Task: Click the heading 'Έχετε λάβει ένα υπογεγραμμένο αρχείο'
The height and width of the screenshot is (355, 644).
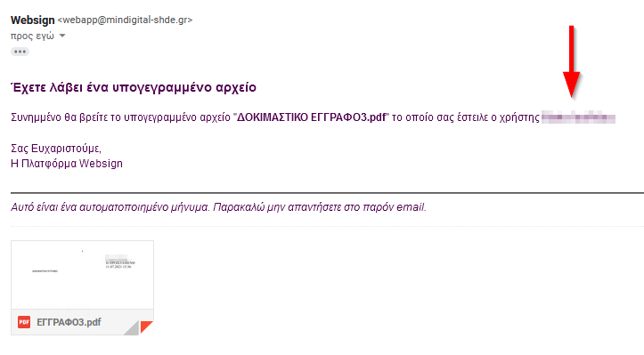Action: click(134, 87)
